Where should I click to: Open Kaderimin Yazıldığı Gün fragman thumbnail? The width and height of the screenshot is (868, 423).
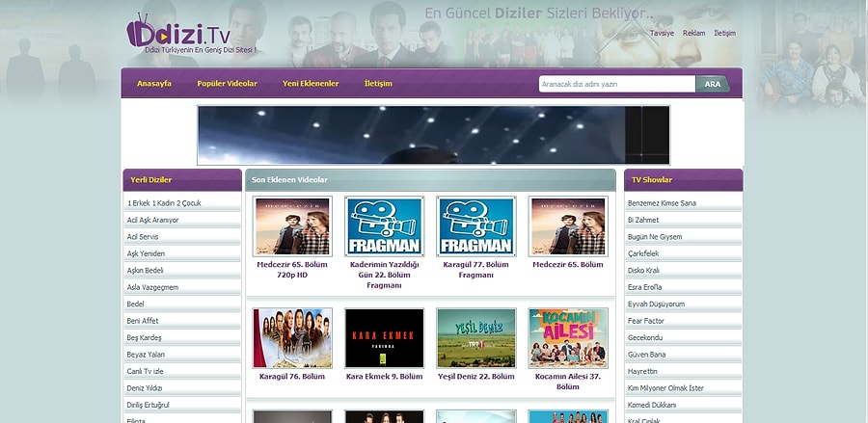tap(384, 226)
